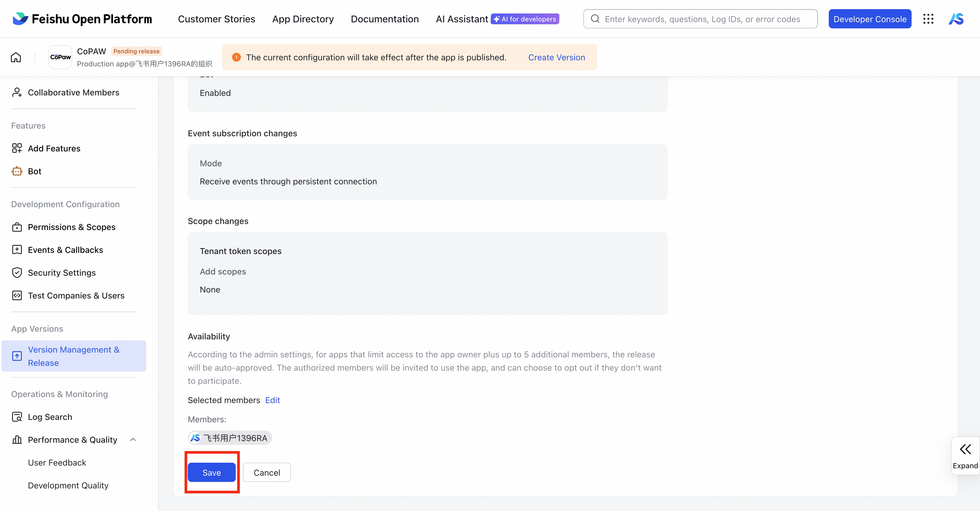Select Permissions & Scopes in sidebar

(x=72, y=227)
